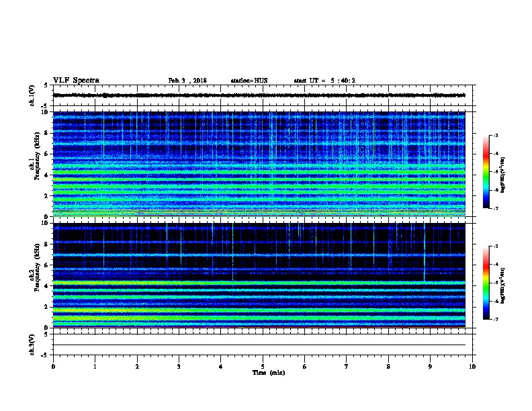The width and height of the screenshot is (532, 411).
Task: Click the '6' kHz tick of the ch.1 spectrogram
Action: click(47, 154)
